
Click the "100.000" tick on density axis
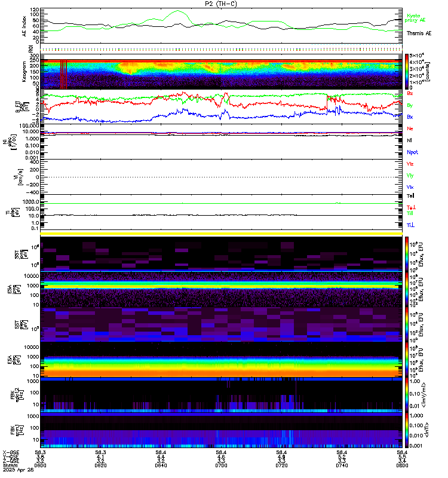[29, 126]
